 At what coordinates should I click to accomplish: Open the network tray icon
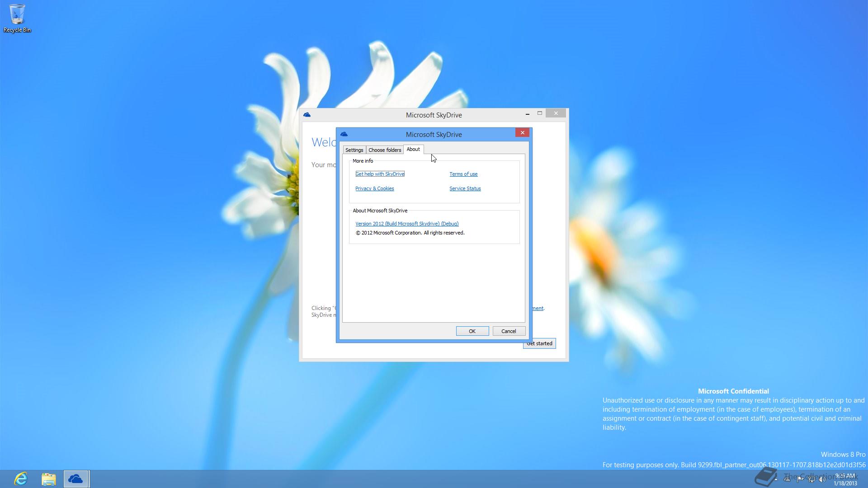[811, 479]
